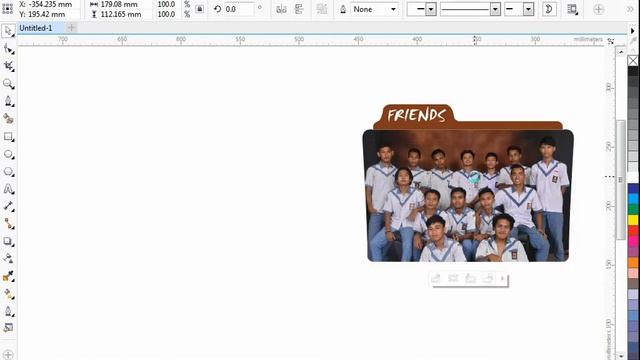Open the wrap text options icon

[x=573, y=9]
